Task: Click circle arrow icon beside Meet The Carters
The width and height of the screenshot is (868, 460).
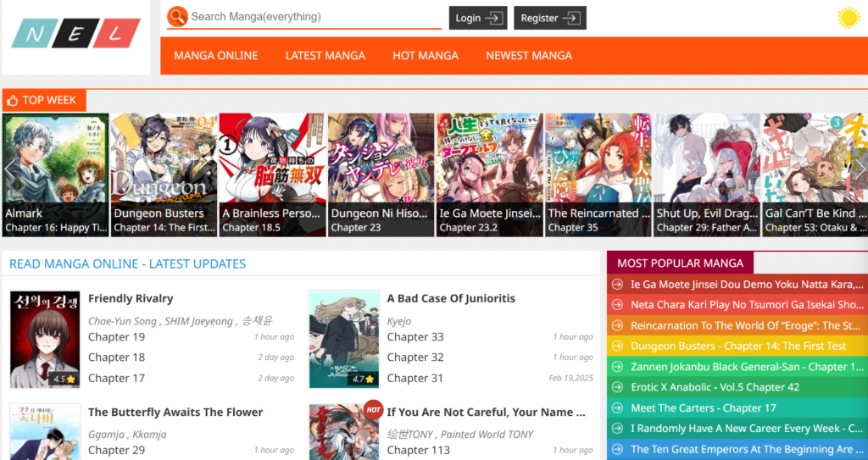Action: click(617, 408)
